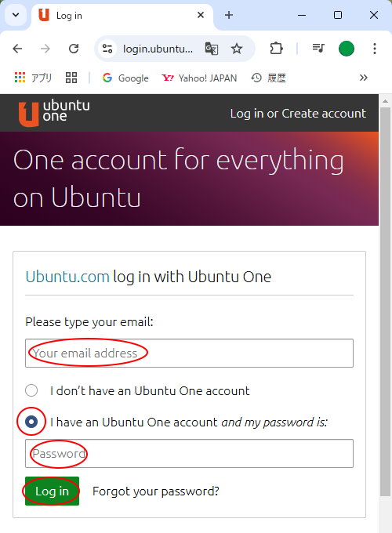
Task: Click the green Log in button
Action: coord(52,491)
